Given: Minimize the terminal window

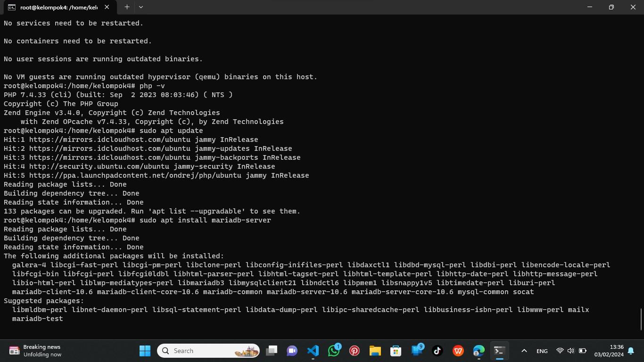Looking at the screenshot, I should (590, 7).
